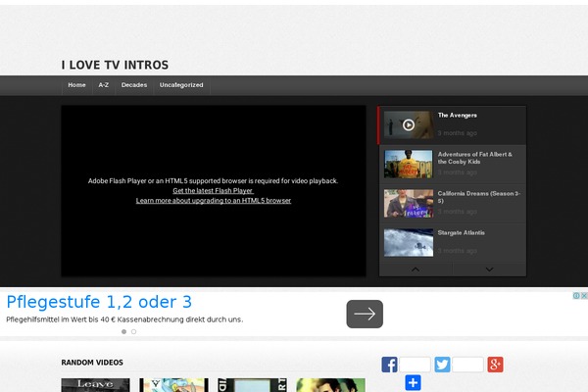
Task: Open the A-Z menu item
Action: 104,85
